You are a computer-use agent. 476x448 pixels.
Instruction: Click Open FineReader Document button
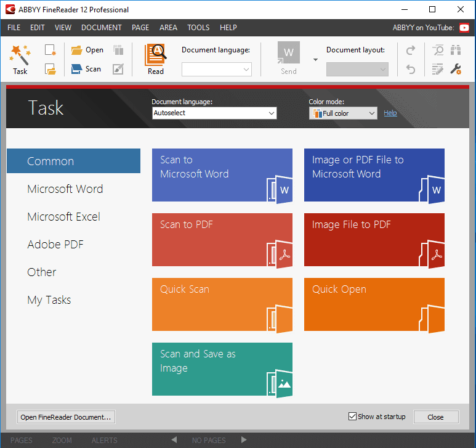pyautogui.click(x=66, y=417)
